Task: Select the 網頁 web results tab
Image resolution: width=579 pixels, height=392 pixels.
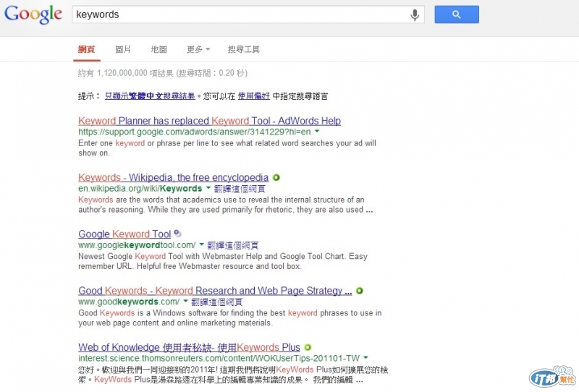Action: pyautogui.click(x=86, y=49)
